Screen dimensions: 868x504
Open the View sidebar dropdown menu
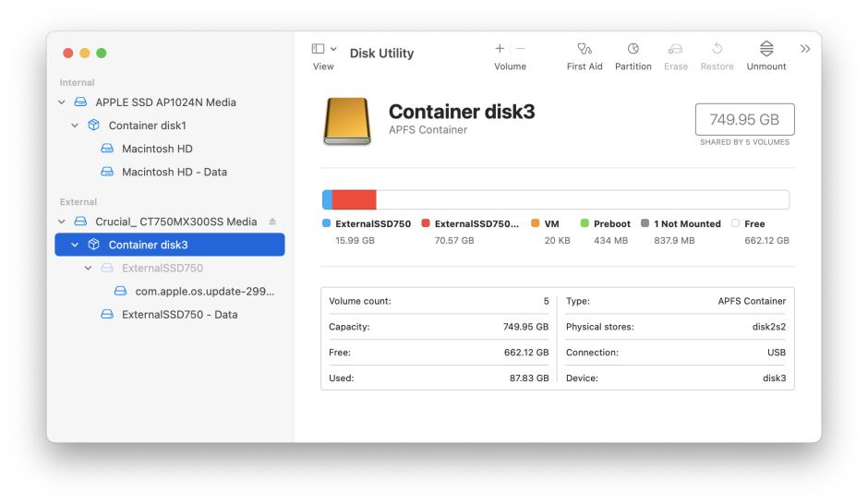323,49
